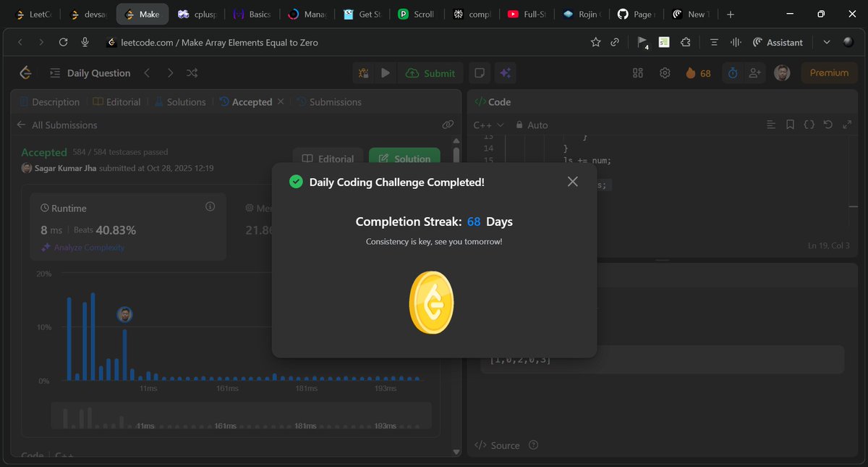This screenshot has height=467, width=868.
Task: Click the Source help question icon
Action: pos(534,445)
